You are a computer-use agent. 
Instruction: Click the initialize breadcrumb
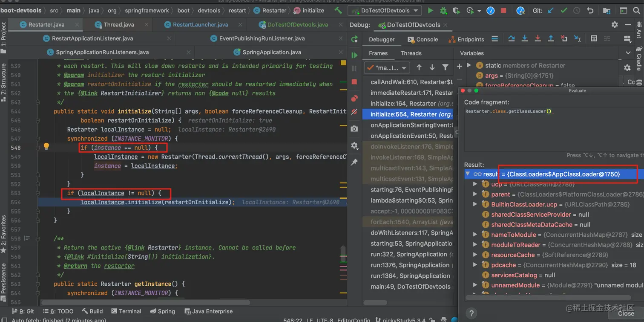click(309, 10)
